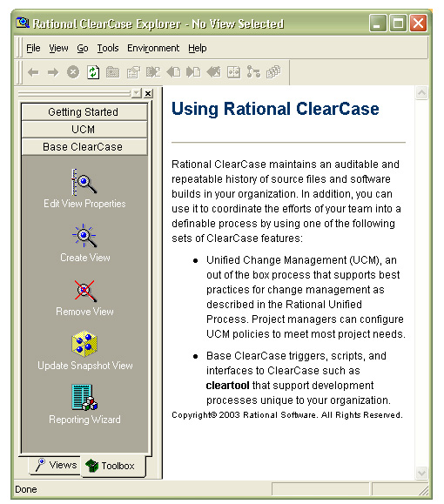The image size is (444, 504).
Task: Open the Environment menu
Action: tap(153, 48)
